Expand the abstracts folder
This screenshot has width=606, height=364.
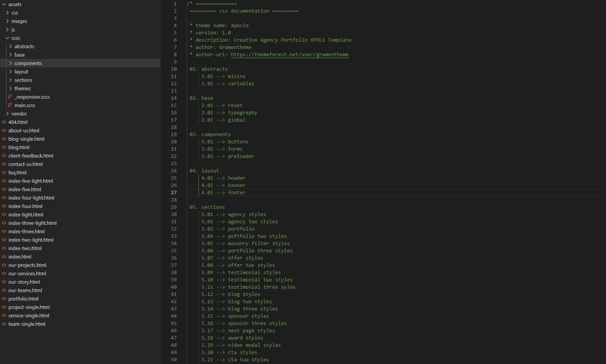tap(24, 47)
